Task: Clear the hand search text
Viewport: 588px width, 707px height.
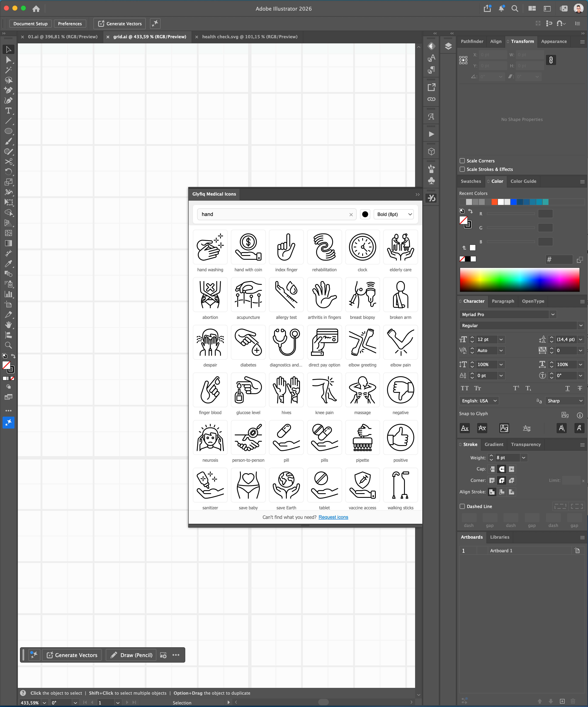Action: pos(351,214)
